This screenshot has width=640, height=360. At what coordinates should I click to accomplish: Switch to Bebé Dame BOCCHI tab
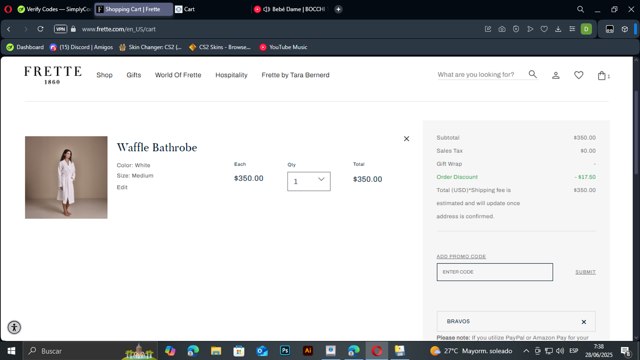pyautogui.click(x=290, y=9)
